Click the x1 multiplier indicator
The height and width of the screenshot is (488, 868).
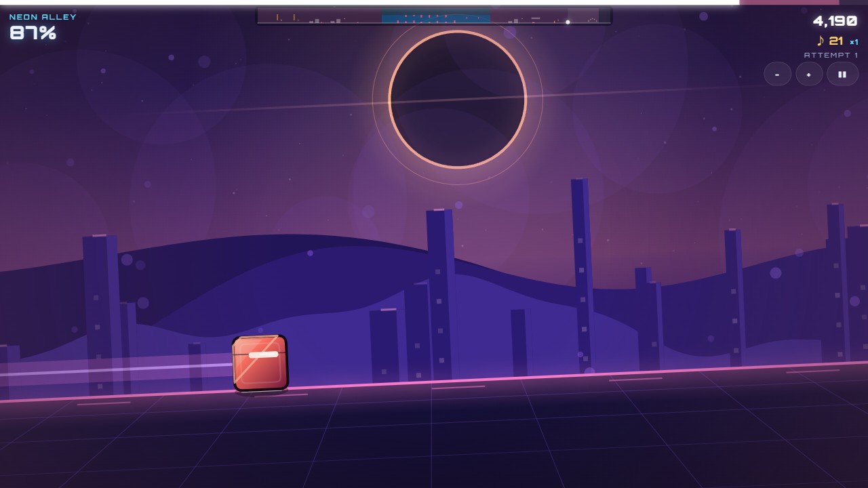854,42
